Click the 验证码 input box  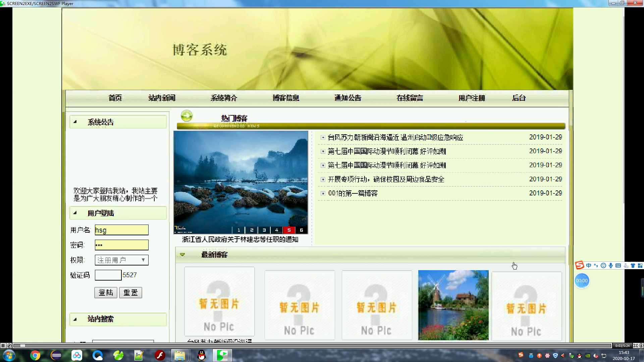click(108, 275)
